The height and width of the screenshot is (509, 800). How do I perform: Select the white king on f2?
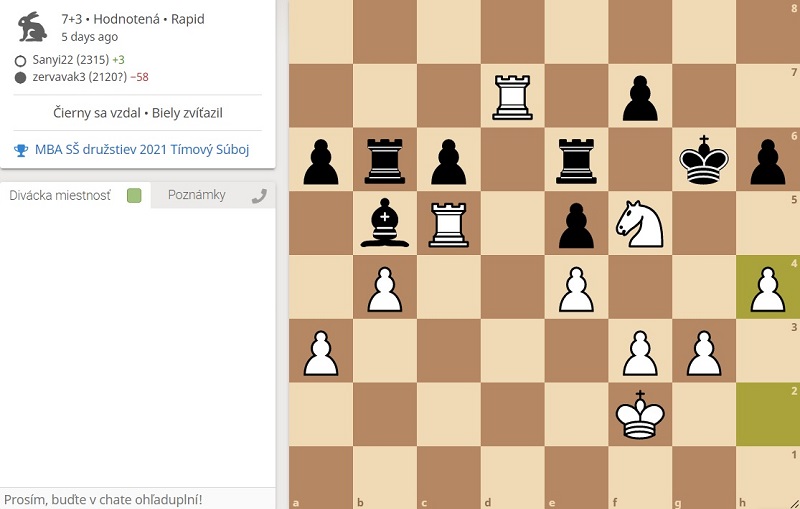(641, 414)
